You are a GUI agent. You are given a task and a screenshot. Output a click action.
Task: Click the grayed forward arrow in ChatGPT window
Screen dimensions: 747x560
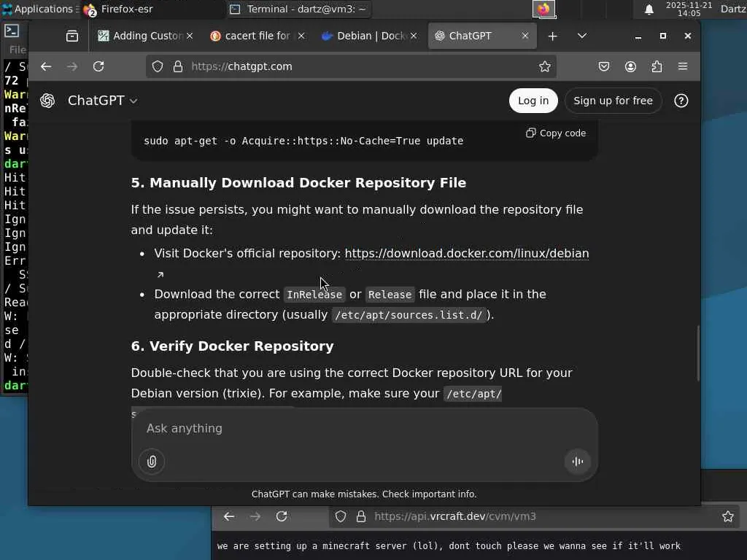(x=72, y=66)
